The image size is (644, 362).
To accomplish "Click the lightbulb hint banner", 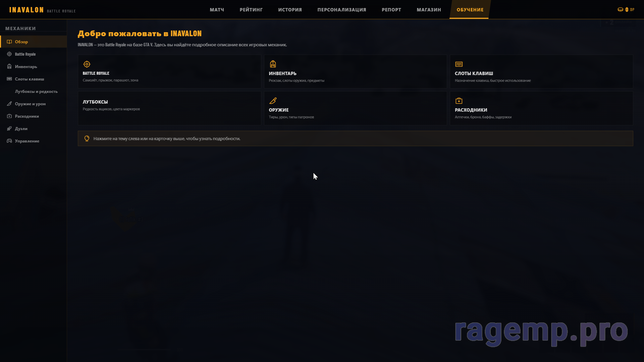I will (355, 138).
